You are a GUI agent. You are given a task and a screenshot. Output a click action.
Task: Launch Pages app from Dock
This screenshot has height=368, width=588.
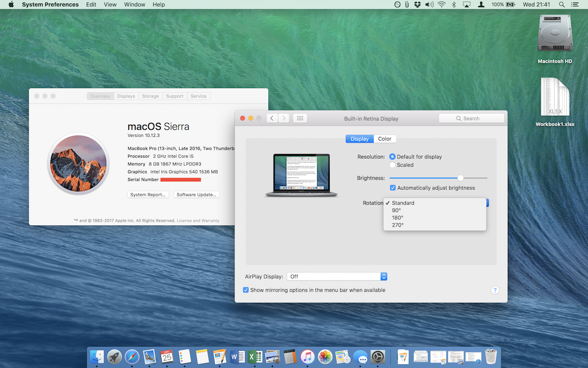[x=219, y=357]
